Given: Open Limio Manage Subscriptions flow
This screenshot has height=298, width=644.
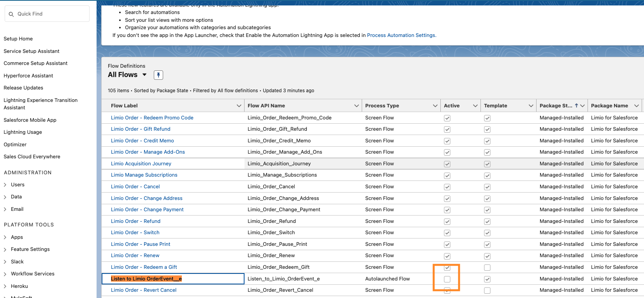Looking at the screenshot, I should coord(144,175).
